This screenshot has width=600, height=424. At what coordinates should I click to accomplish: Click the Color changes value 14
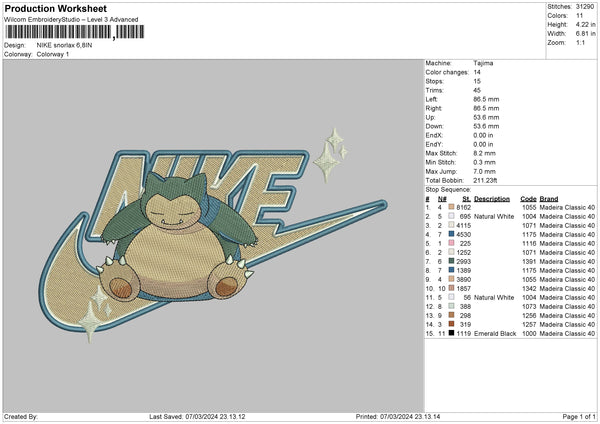coord(477,72)
